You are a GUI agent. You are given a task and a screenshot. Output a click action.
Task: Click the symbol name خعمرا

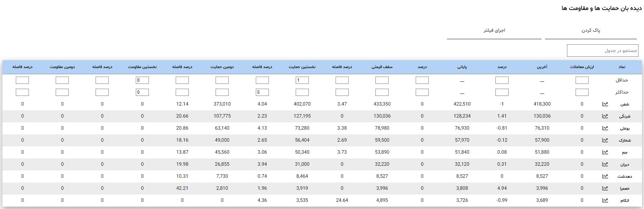coord(625,188)
